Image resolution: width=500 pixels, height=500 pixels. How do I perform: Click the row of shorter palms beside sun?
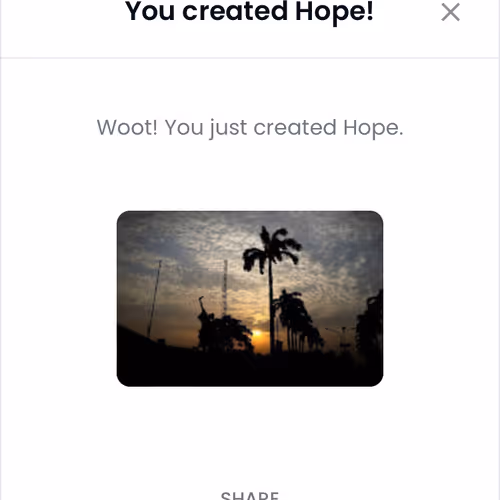pos(298,322)
